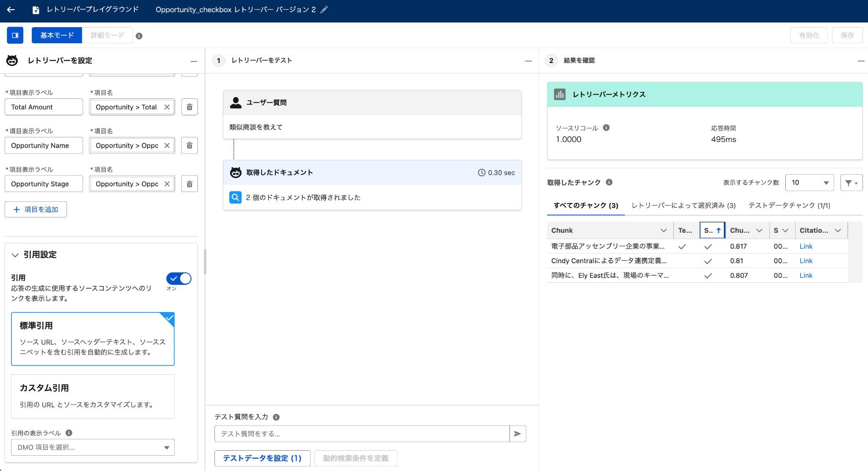Click the テスト質問をする input field
This screenshot has width=868, height=471.
coord(362,434)
